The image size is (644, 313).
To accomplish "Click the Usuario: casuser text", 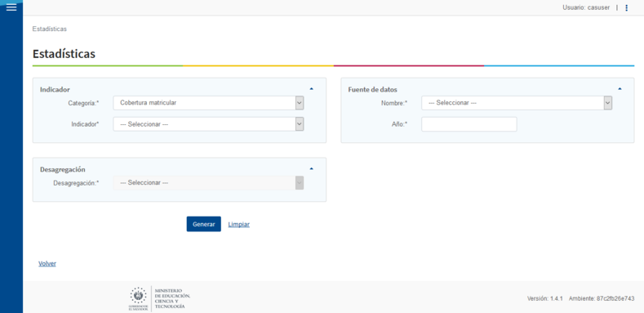I will [x=586, y=8].
